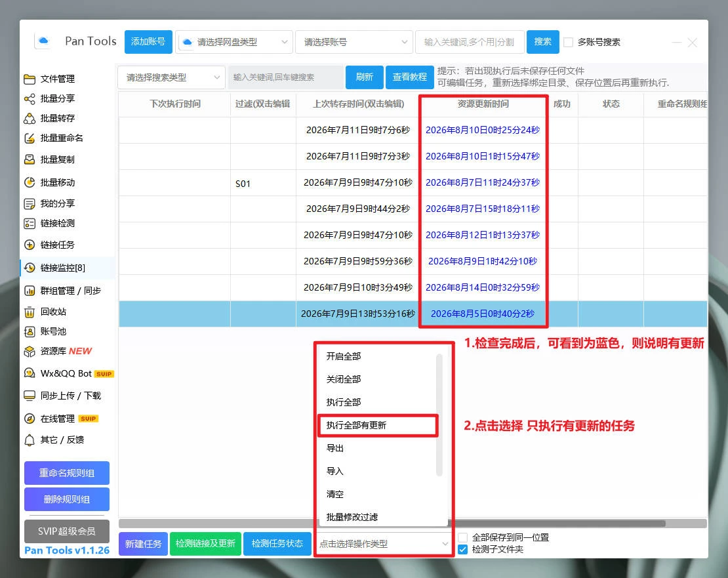Click the 其它 / 反馈 bell icon
Screen dimensions: 728x578
[30, 440]
